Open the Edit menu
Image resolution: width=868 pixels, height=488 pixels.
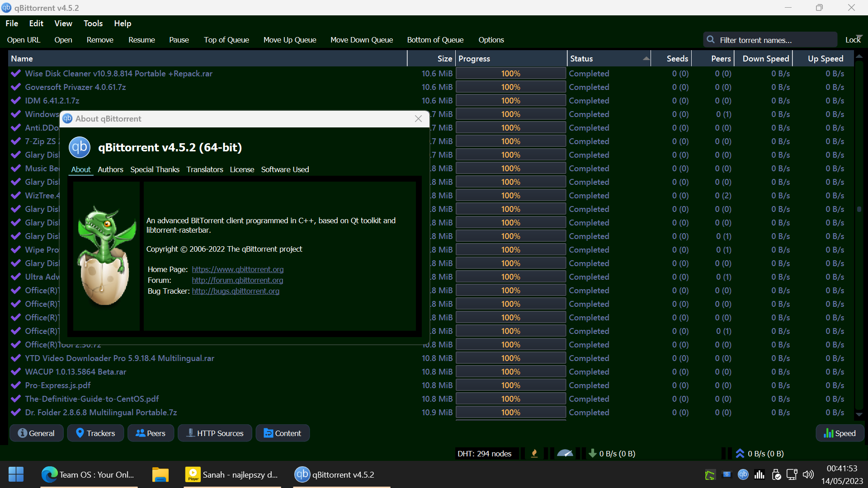(x=36, y=23)
